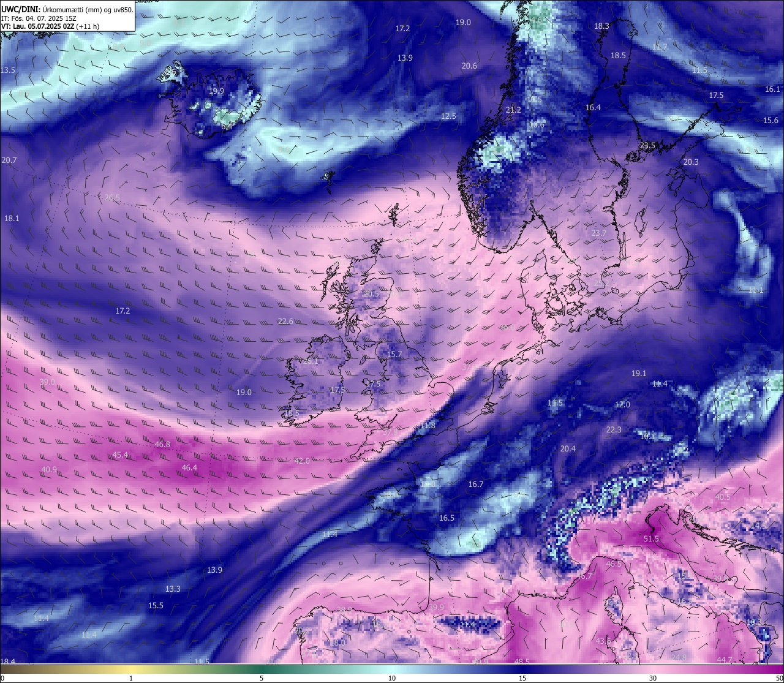Click the 39.0 value label

click(47, 382)
